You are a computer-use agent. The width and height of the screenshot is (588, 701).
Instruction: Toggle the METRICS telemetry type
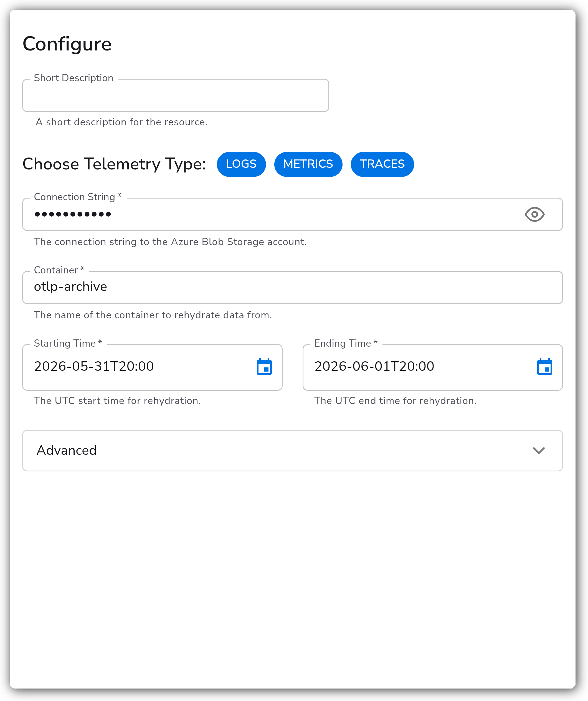tap(308, 164)
